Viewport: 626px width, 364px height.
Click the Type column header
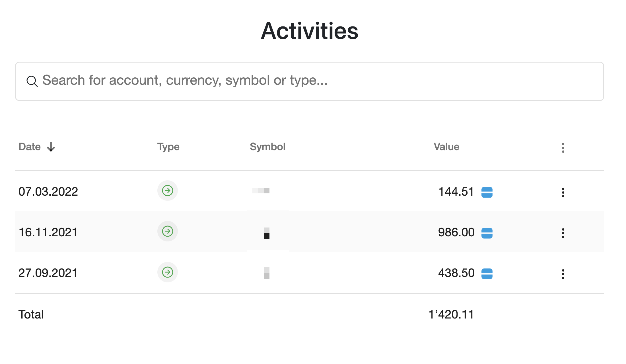[168, 147]
